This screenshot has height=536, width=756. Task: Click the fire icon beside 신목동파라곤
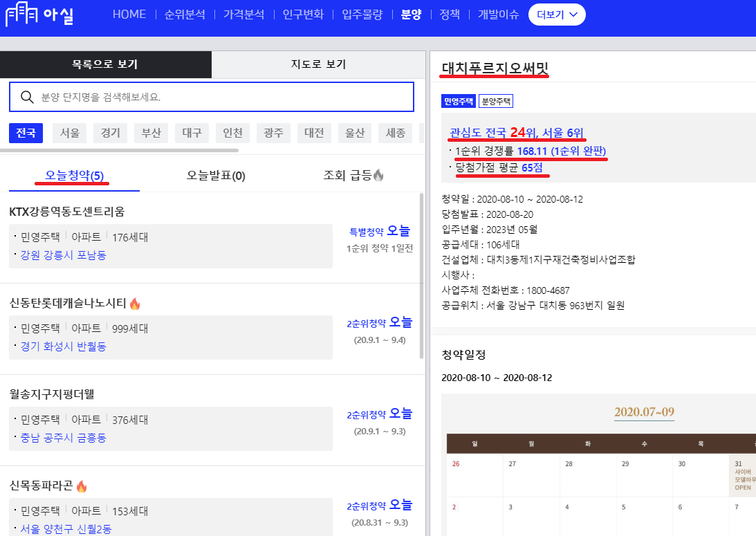[x=82, y=486]
